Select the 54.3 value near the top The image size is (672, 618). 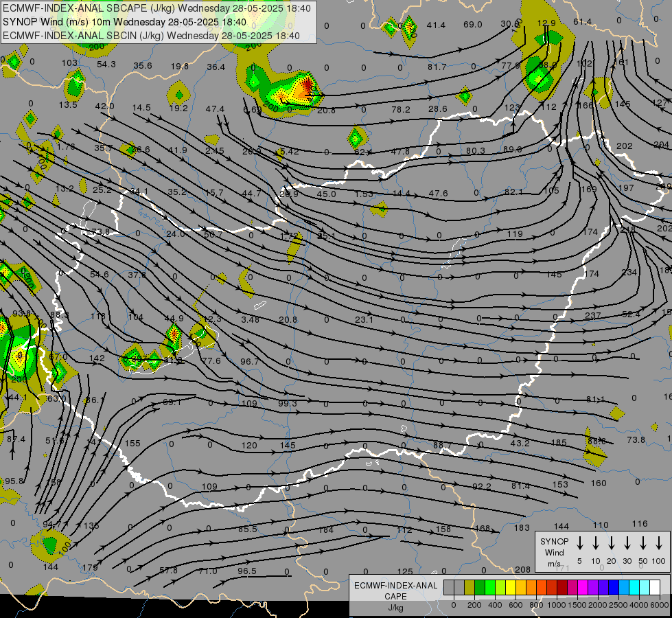[x=106, y=65]
